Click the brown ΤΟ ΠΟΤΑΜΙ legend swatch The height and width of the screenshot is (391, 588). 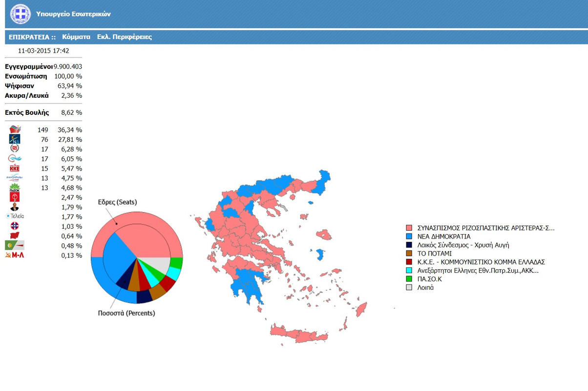pos(409,254)
